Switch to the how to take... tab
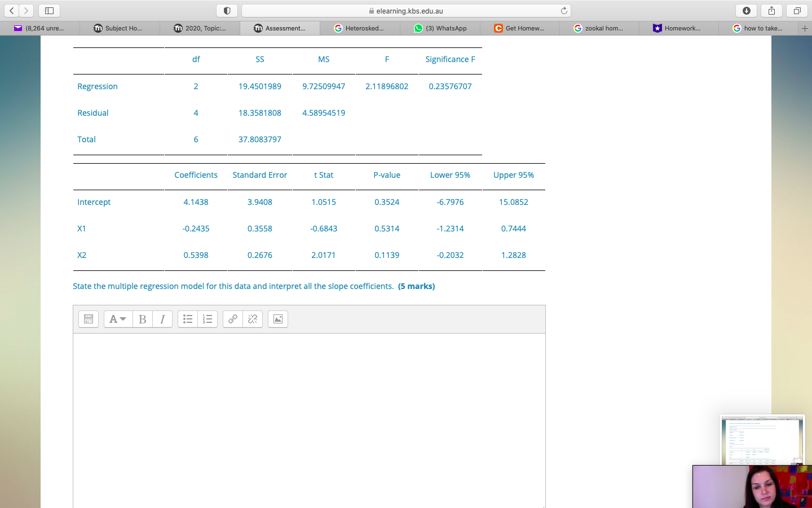 [x=758, y=28]
